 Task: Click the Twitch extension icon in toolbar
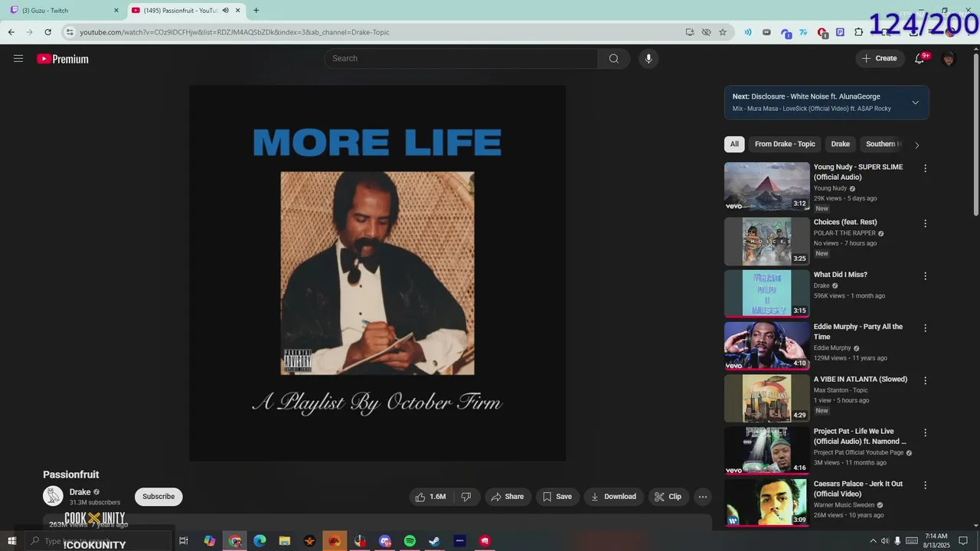click(840, 32)
